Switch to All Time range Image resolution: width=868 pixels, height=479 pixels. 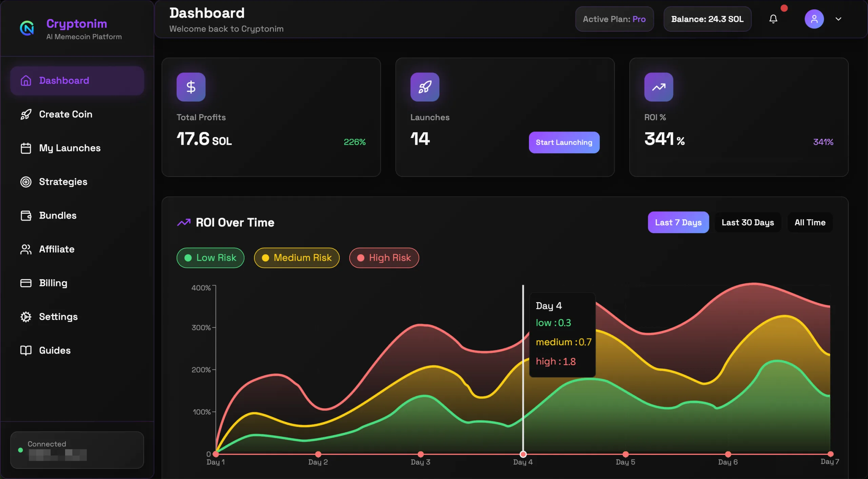pyautogui.click(x=810, y=222)
